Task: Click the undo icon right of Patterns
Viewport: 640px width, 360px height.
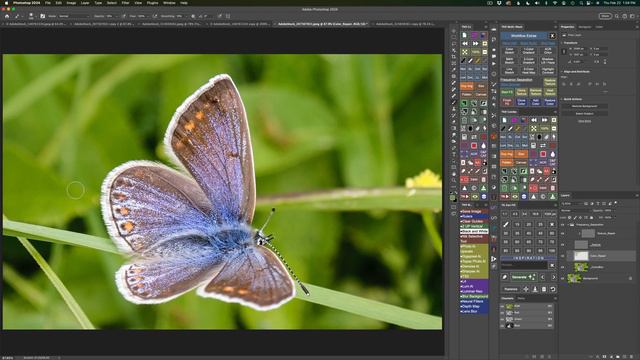Action: (553, 289)
